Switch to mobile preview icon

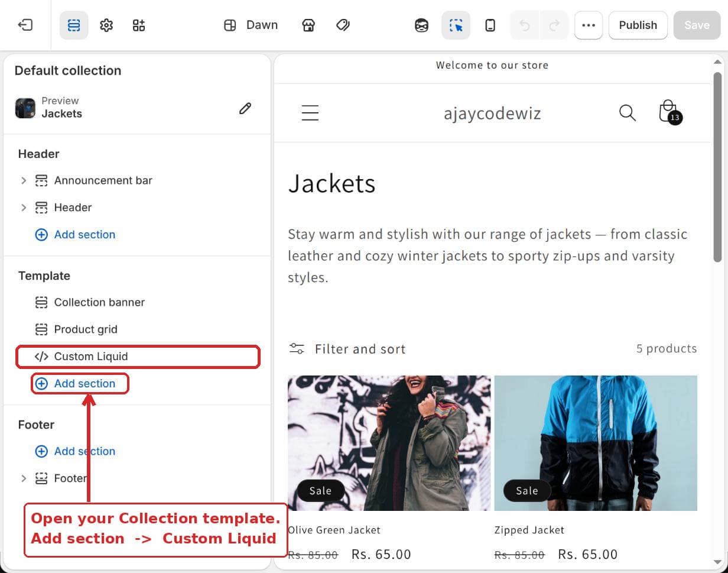click(x=490, y=25)
